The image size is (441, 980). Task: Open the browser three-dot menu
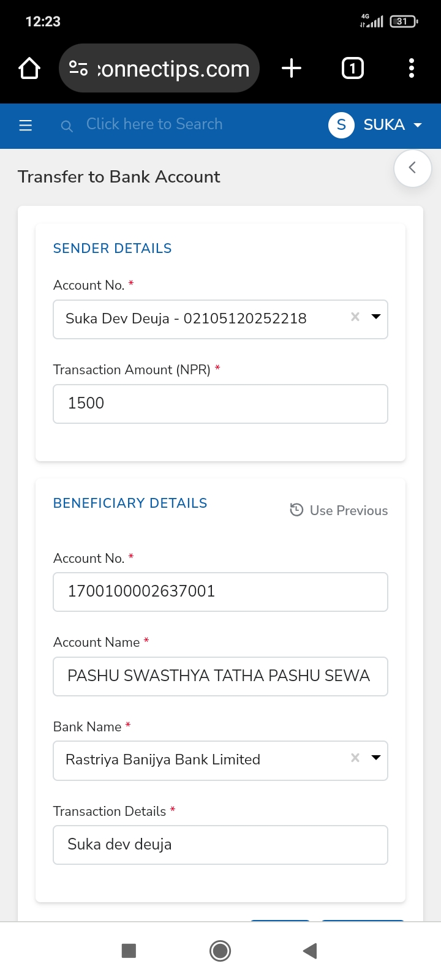tap(412, 68)
